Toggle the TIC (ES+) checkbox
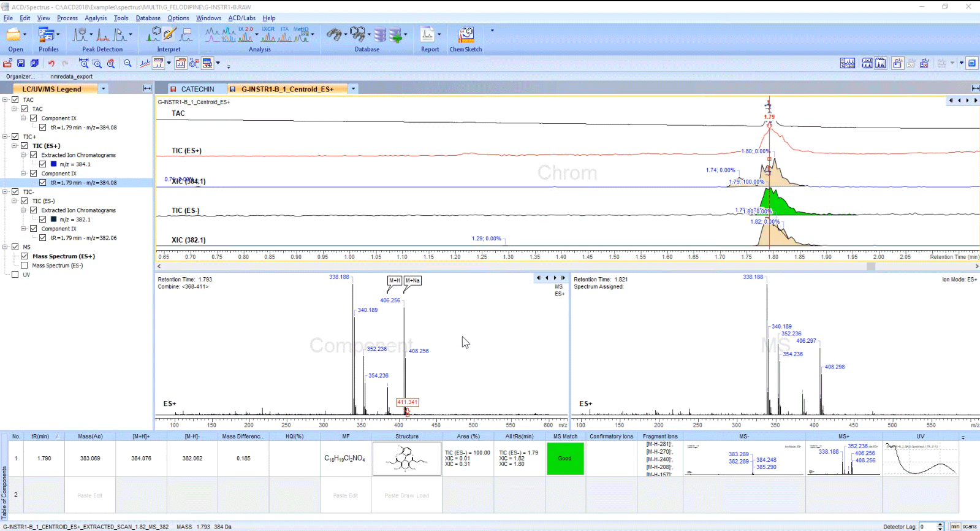 [25, 146]
